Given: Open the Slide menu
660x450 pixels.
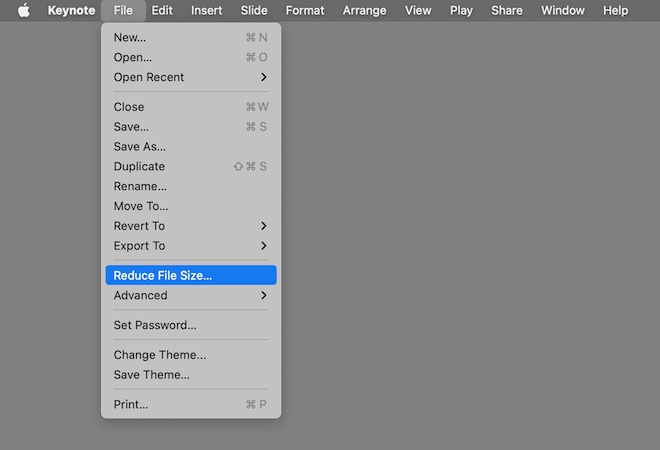Looking at the screenshot, I should click(x=254, y=11).
